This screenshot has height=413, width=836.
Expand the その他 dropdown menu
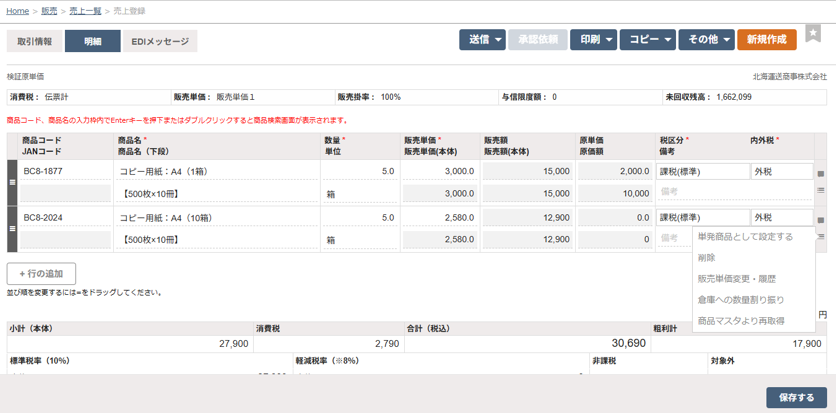coord(705,40)
